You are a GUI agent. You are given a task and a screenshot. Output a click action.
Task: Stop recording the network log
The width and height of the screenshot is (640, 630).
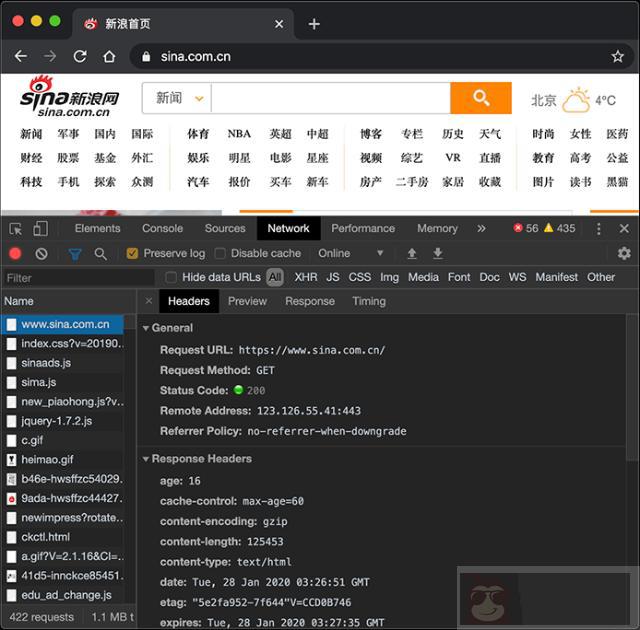tap(16, 254)
